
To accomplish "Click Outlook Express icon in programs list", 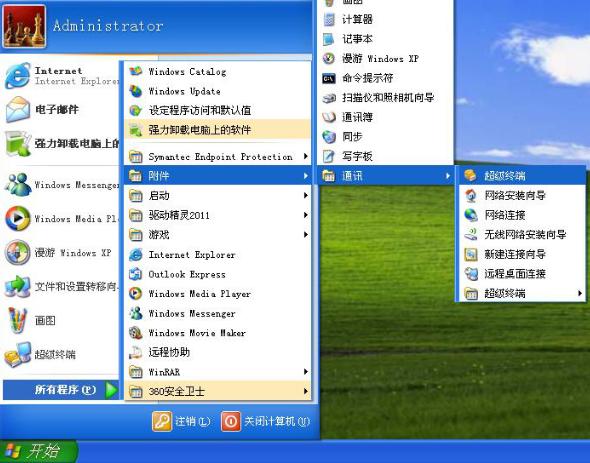I will tap(135, 274).
